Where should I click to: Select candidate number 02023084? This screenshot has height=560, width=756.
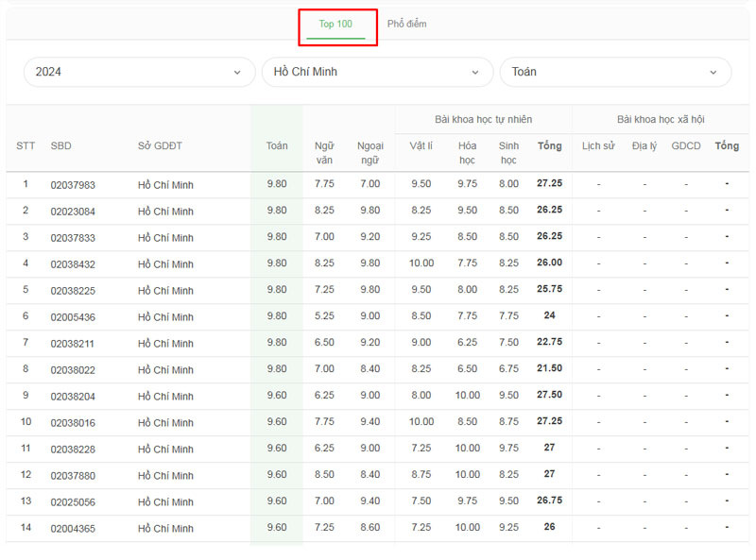pos(73,212)
